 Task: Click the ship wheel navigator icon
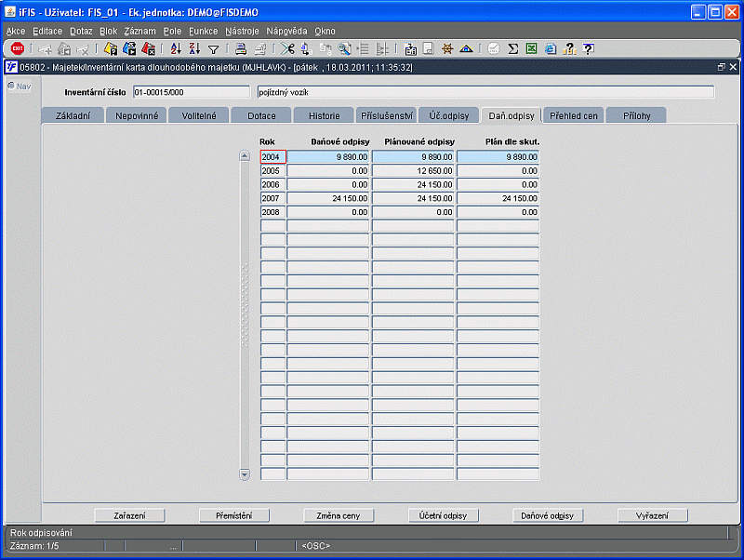pyautogui.click(x=447, y=48)
